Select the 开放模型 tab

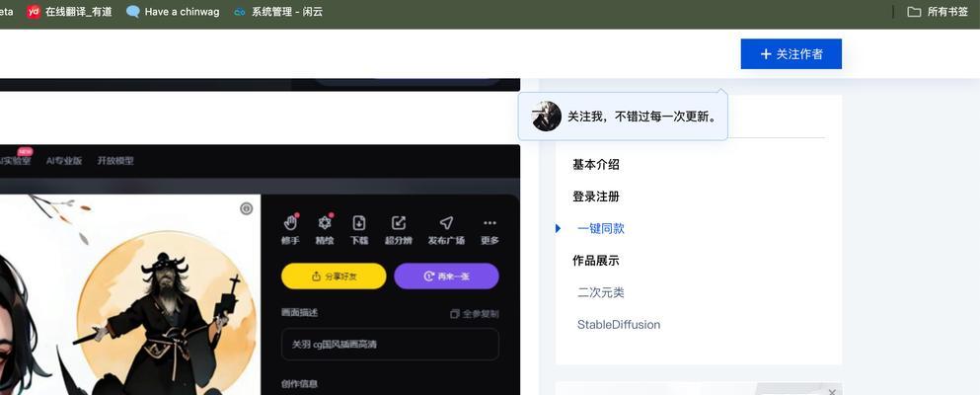click(115, 161)
